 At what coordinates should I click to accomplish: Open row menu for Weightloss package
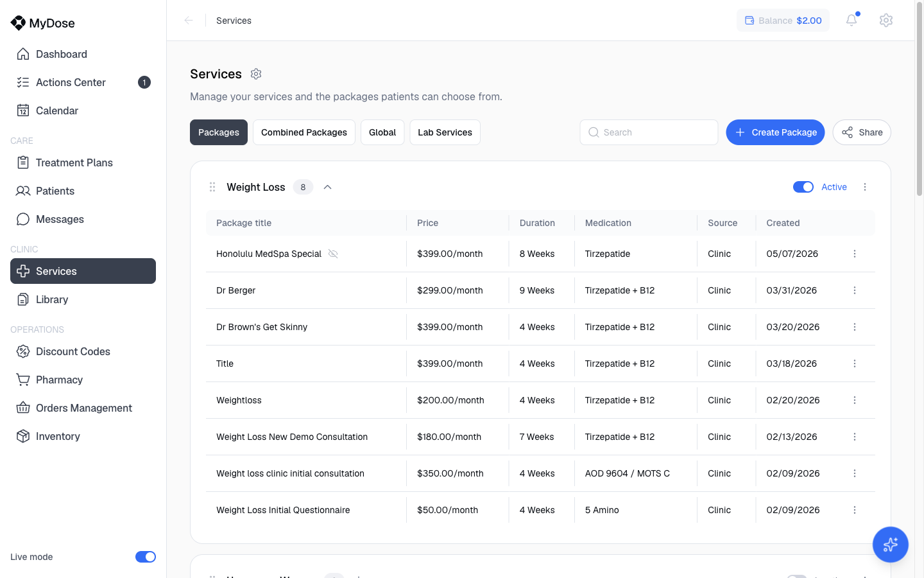855,400
